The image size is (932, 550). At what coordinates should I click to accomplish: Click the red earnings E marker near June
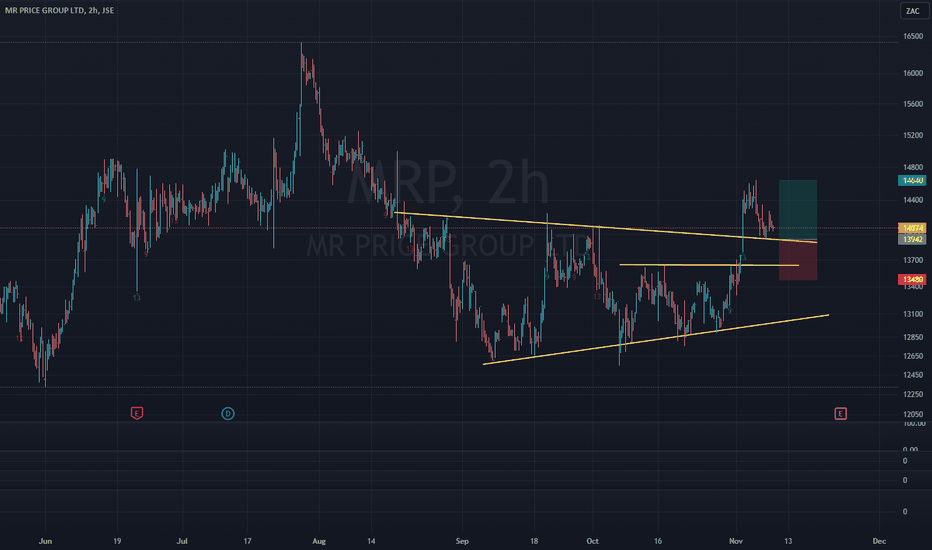click(x=137, y=413)
